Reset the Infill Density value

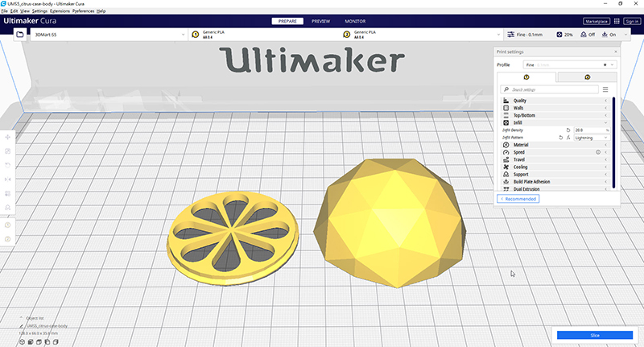click(568, 130)
